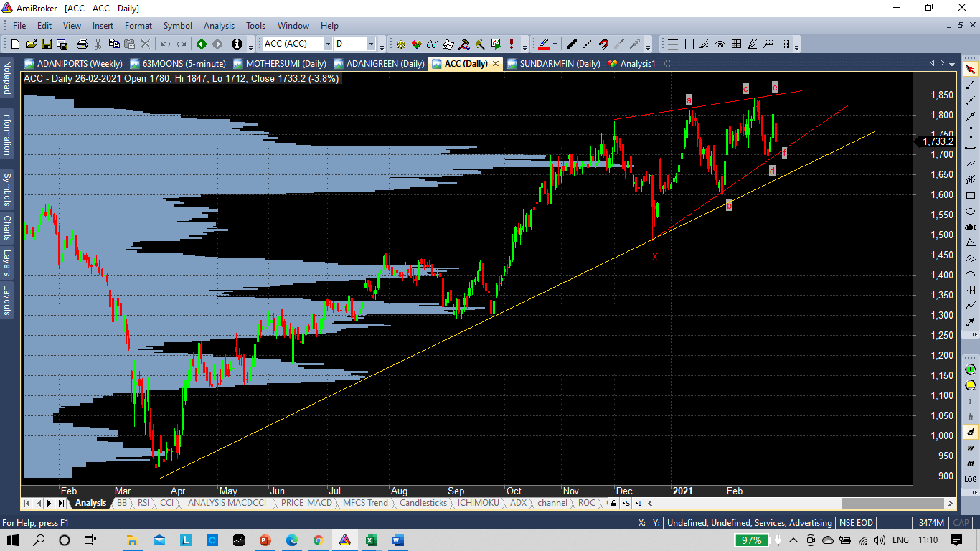This screenshot has width=980, height=551.
Task: Jump to the first sheet tab arrow
Action: (x=28, y=503)
